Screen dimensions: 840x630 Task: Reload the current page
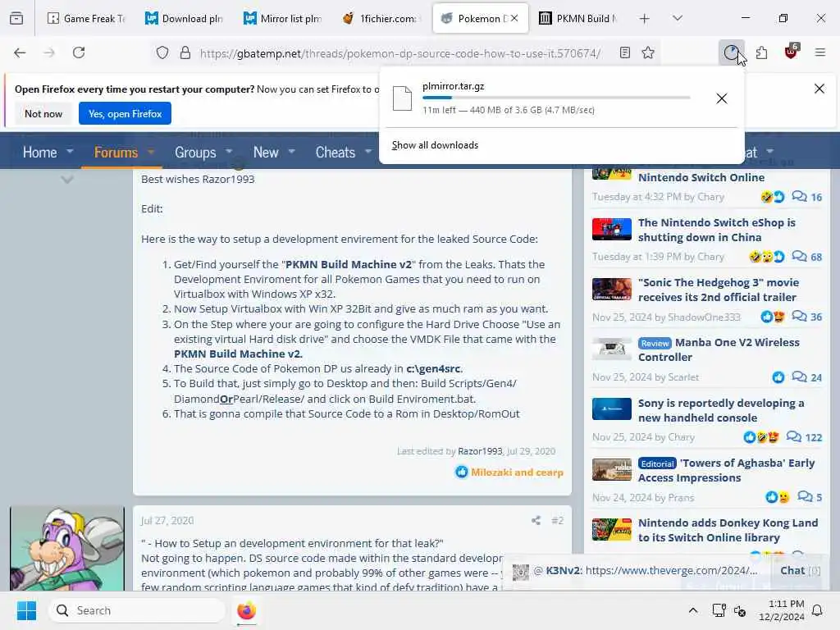click(x=79, y=52)
